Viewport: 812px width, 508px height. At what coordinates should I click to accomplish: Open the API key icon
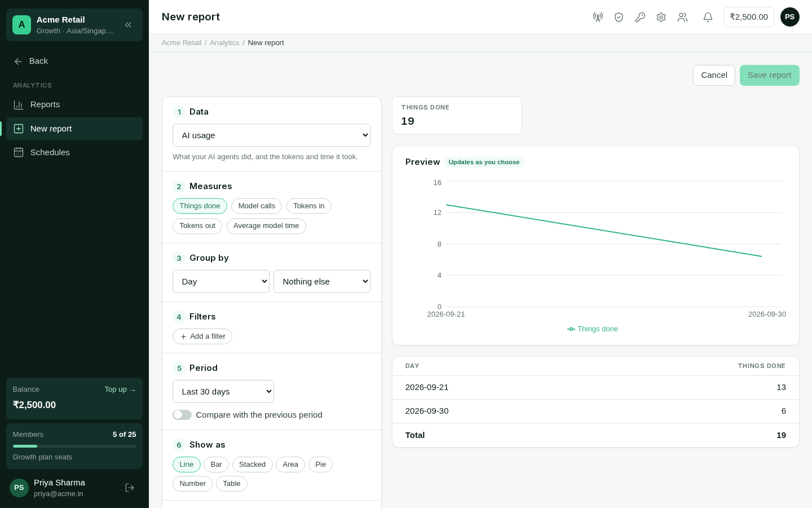(640, 17)
